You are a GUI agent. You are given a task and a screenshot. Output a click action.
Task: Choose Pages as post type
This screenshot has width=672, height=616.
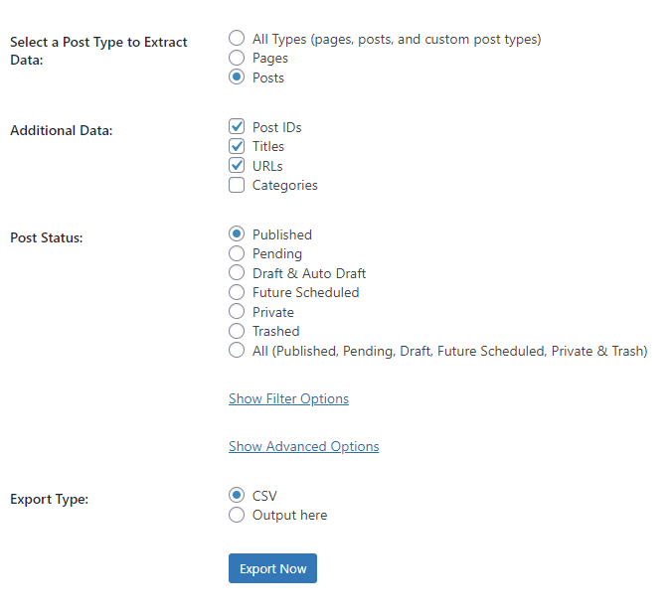237,59
